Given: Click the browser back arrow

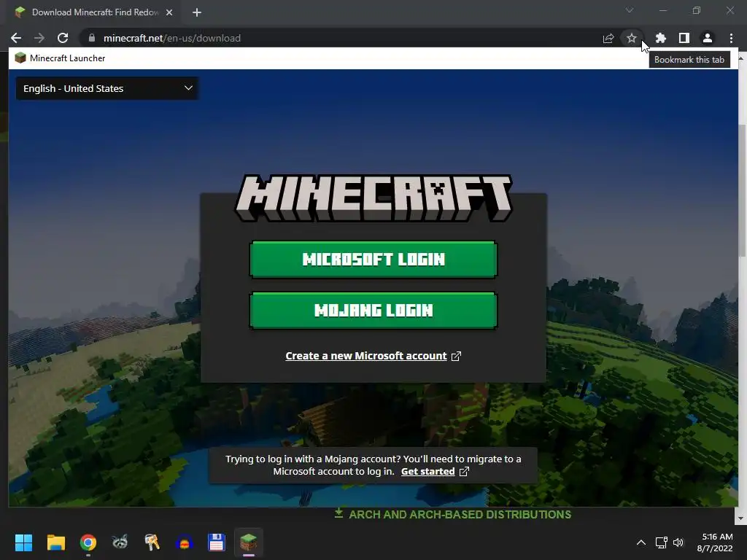Looking at the screenshot, I should pyautogui.click(x=16, y=38).
